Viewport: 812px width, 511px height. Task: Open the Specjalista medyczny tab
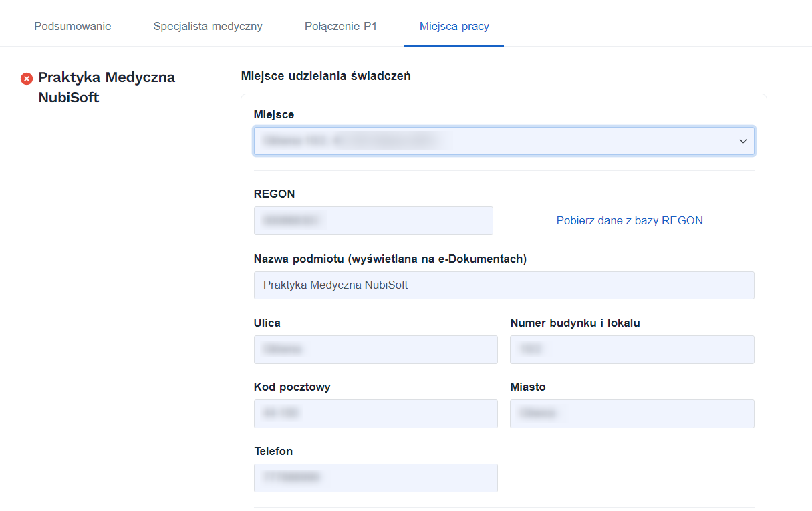(208, 26)
